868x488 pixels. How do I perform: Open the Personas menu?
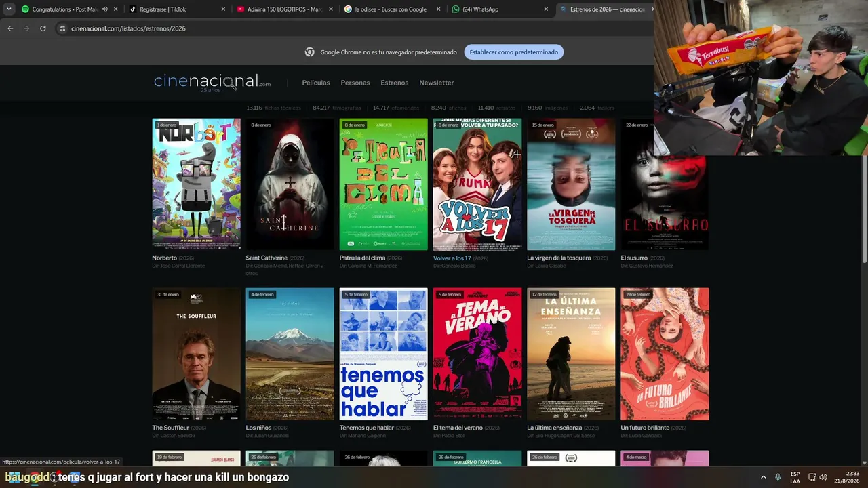click(355, 83)
